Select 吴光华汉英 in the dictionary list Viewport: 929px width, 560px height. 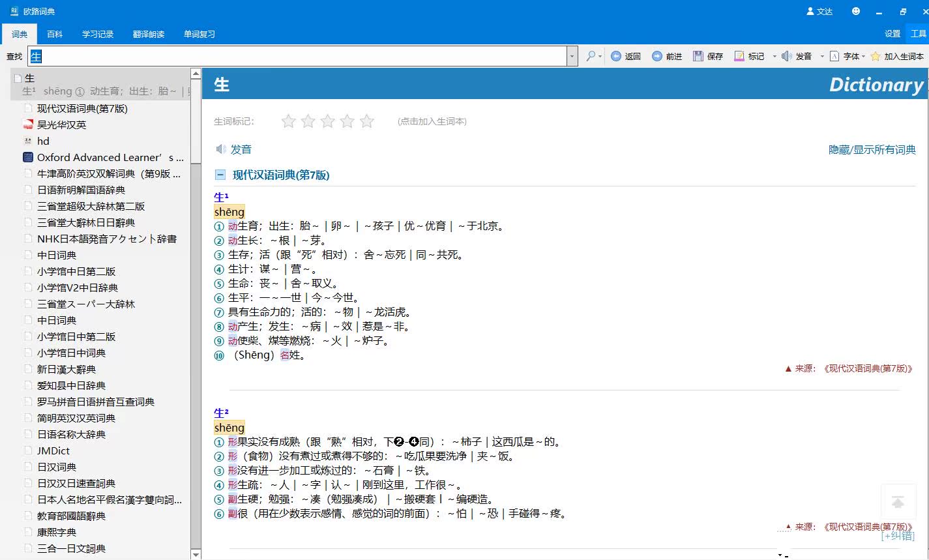(x=61, y=125)
